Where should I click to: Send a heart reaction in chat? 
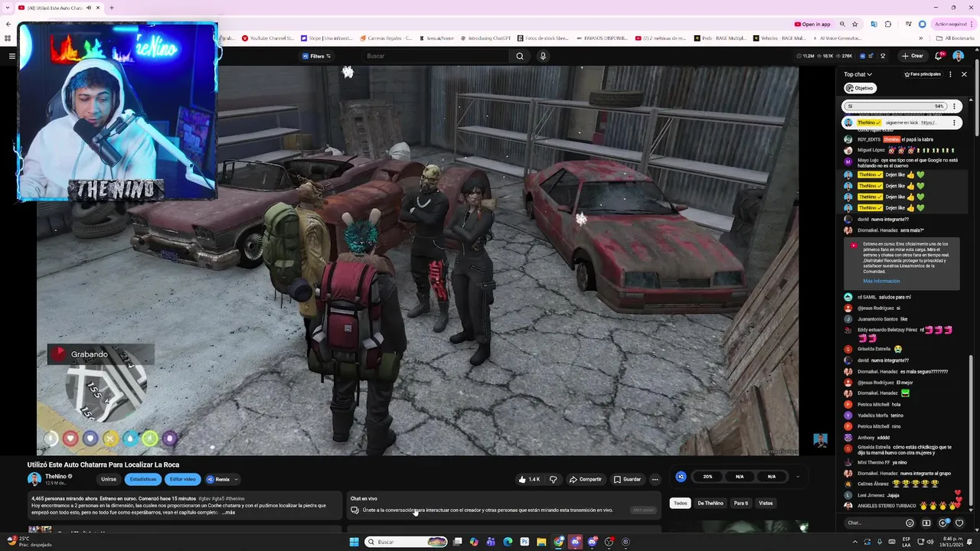(x=959, y=523)
